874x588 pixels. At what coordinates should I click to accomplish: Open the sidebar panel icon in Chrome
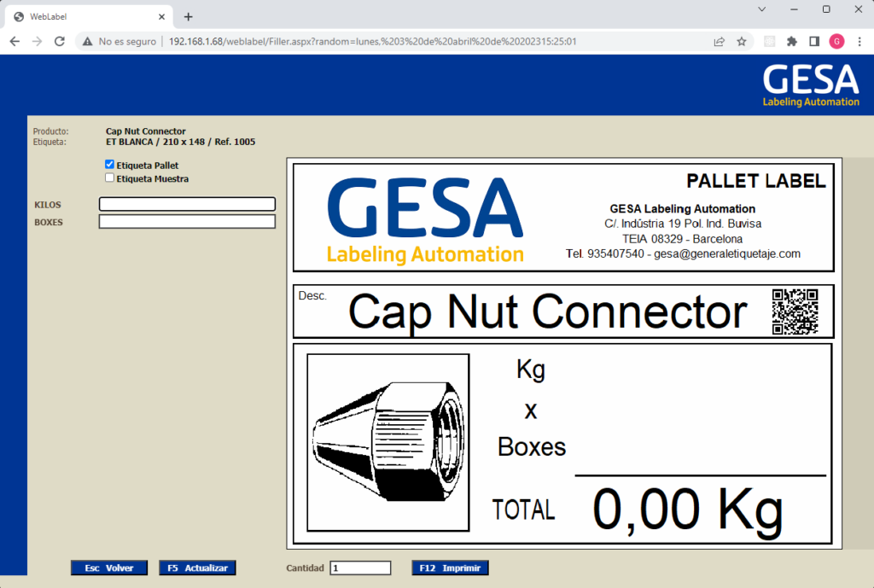pyautogui.click(x=813, y=41)
